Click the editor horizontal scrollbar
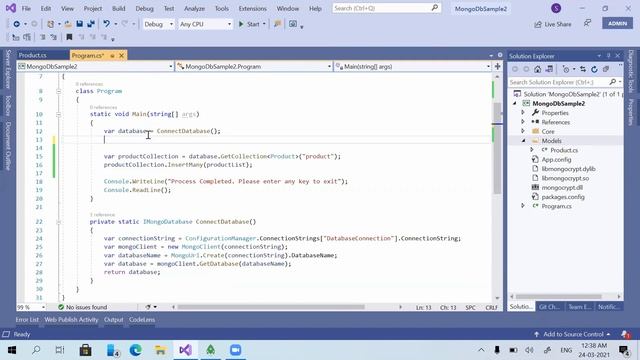 271,307
